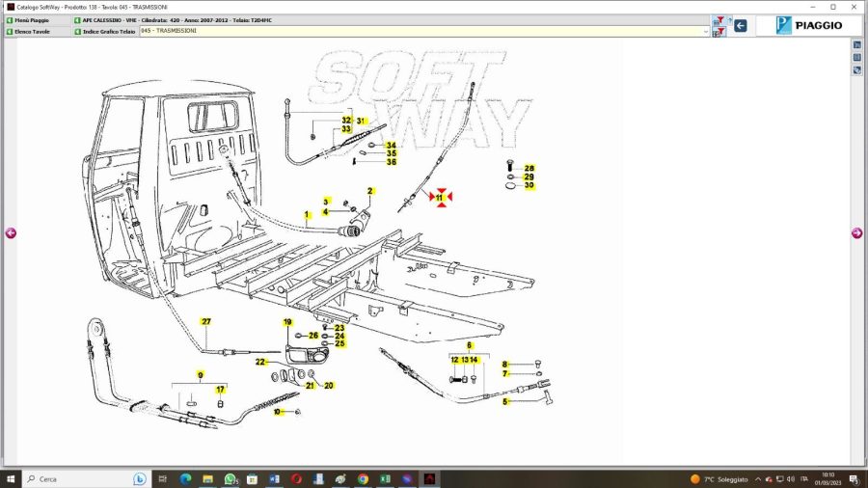The image size is (868, 488).
Task: Click the lower red filter icon
Action: 719,33
